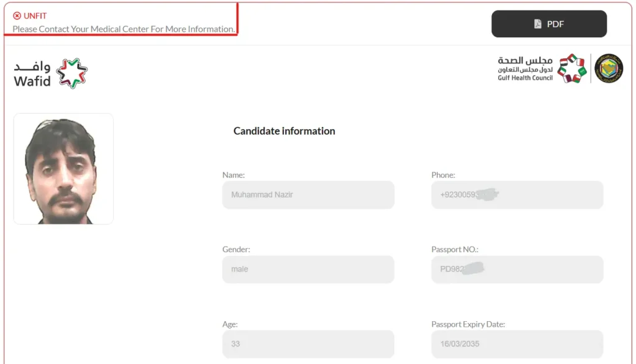The image size is (636, 364).
Task: Select the Phone number field
Action: [517, 195]
